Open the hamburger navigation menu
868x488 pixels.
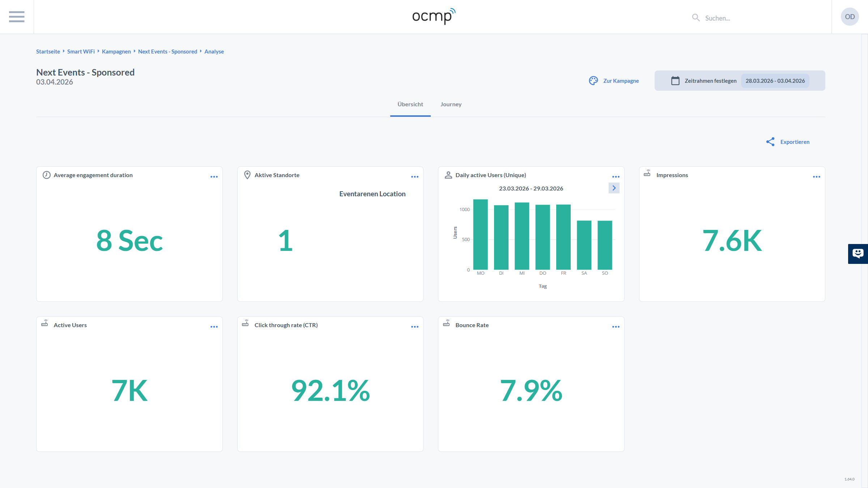tap(17, 17)
